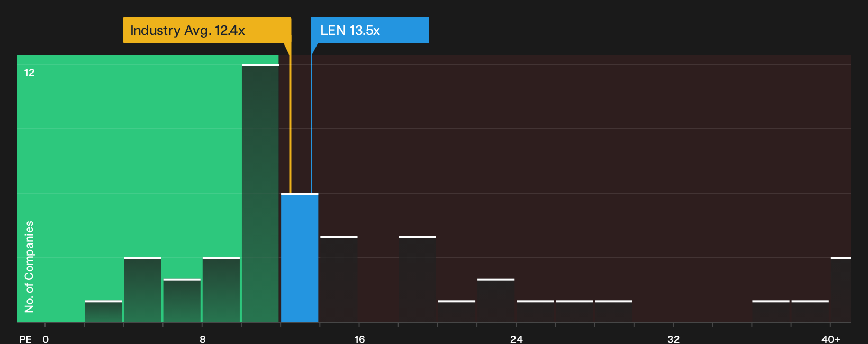Select the blue LEN histogram bar
868x344 pixels.
coord(300,258)
